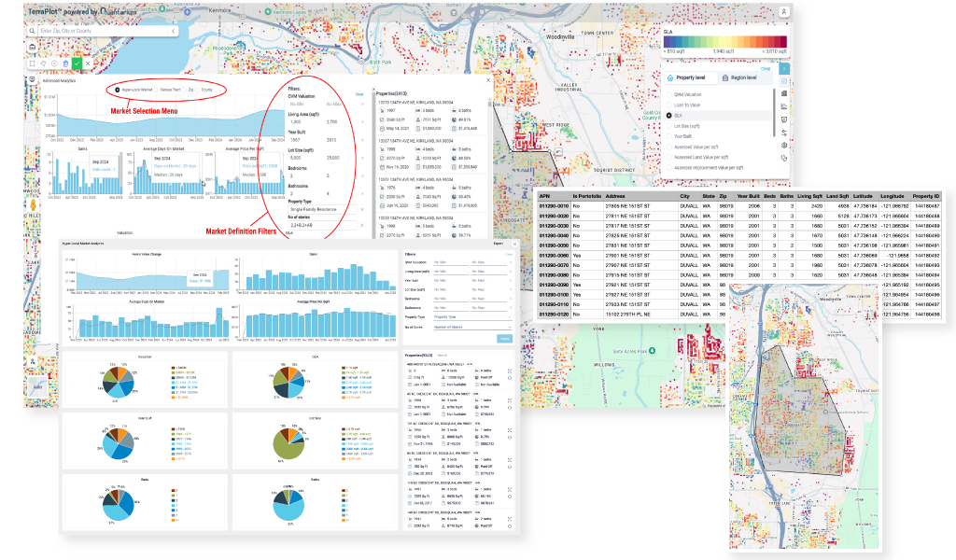Screen dimensions: 956x560
Task: Select the polygon draw tool in the map toolbar
Action: (x=43, y=63)
